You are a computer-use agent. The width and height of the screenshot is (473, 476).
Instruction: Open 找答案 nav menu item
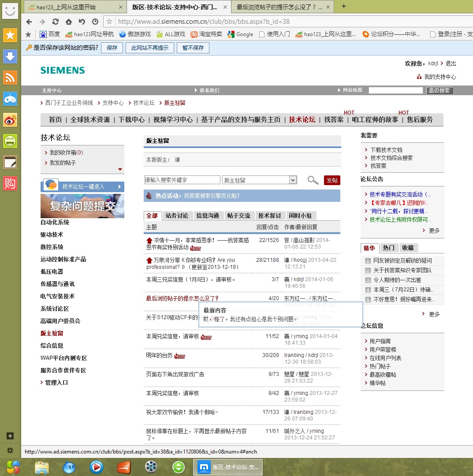tap(334, 119)
